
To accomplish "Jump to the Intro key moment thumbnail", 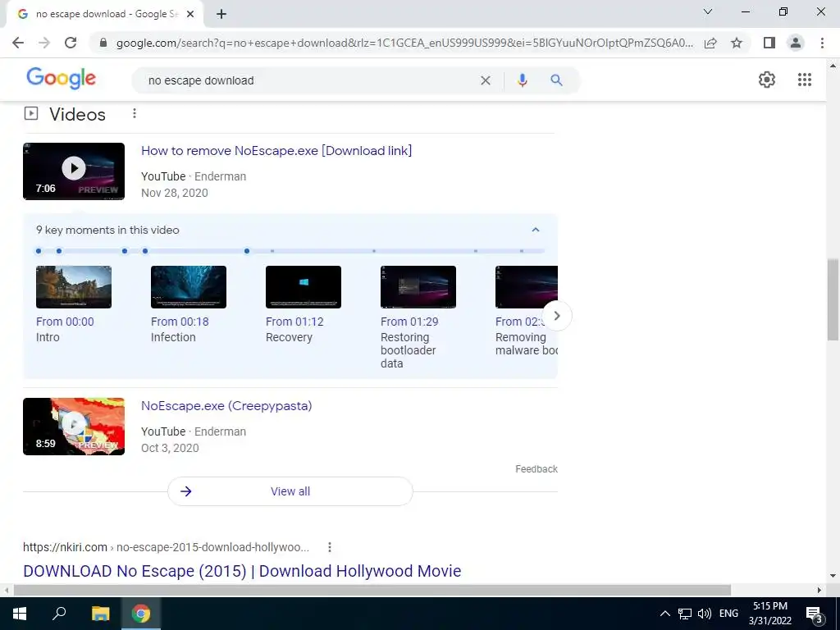I will pyautogui.click(x=74, y=287).
